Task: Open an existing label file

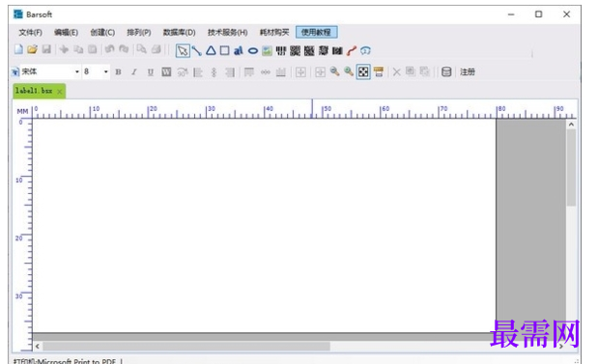Action: (x=33, y=49)
